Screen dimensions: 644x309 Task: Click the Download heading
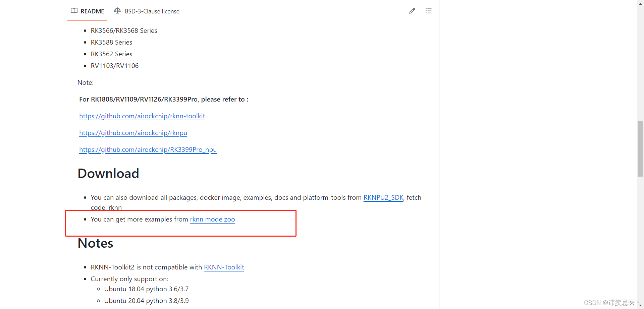pyautogui.click(x=108, y=173)
